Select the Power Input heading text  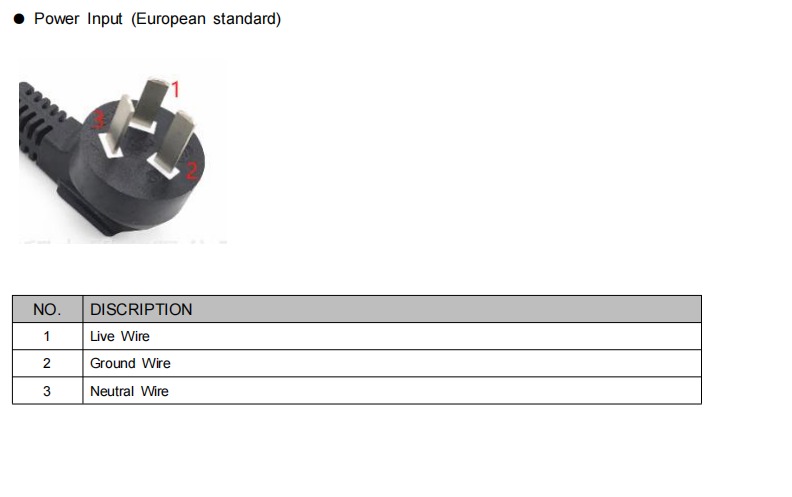click(157, 19)
